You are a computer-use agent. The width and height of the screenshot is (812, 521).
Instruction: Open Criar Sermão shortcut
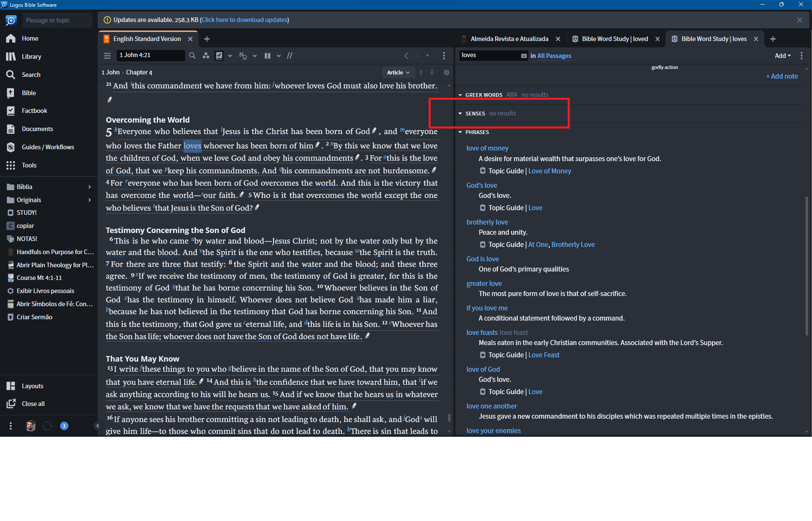34,317
